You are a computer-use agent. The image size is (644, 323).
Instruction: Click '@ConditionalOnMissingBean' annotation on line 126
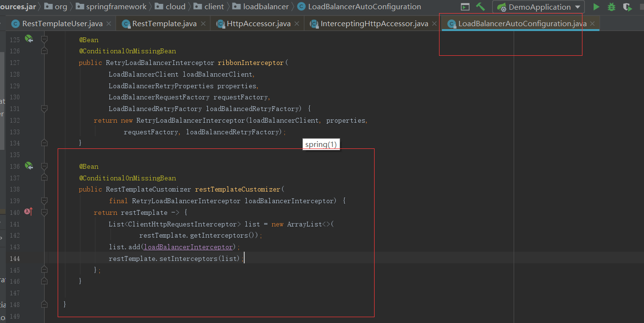coord(127,51)
